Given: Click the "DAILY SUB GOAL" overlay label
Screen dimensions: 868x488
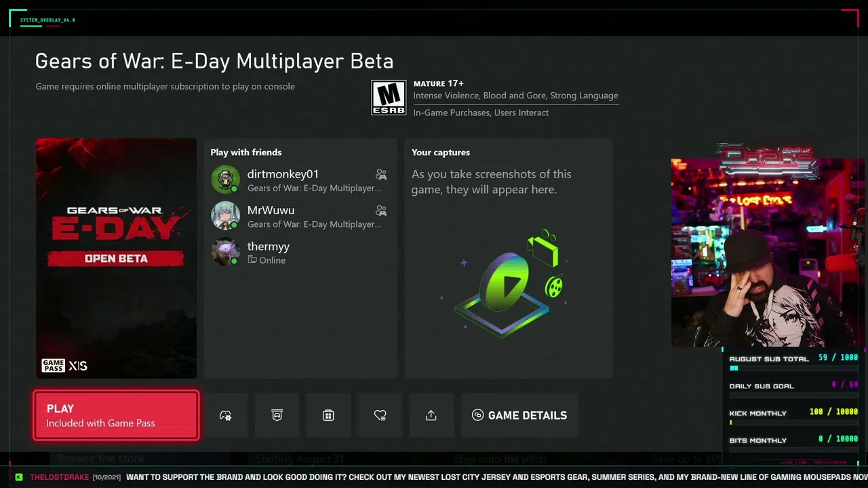Looking at the screenshot, I should coord(762,386).
